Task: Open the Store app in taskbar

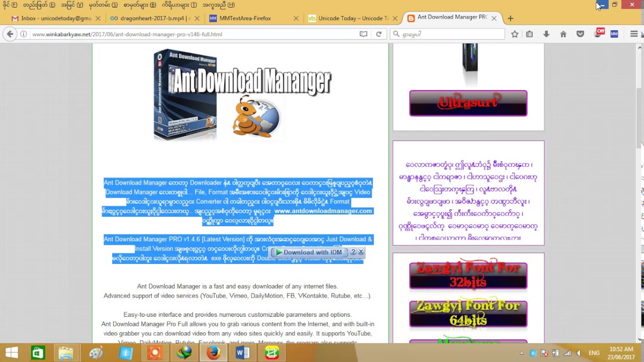Action: click(x=38, y=353)
